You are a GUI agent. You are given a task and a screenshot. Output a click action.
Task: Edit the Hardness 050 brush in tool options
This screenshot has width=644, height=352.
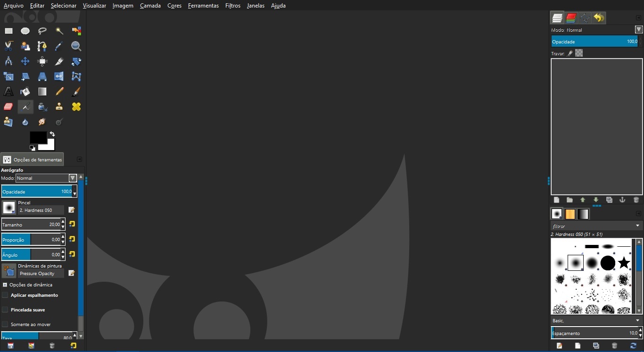72,210
